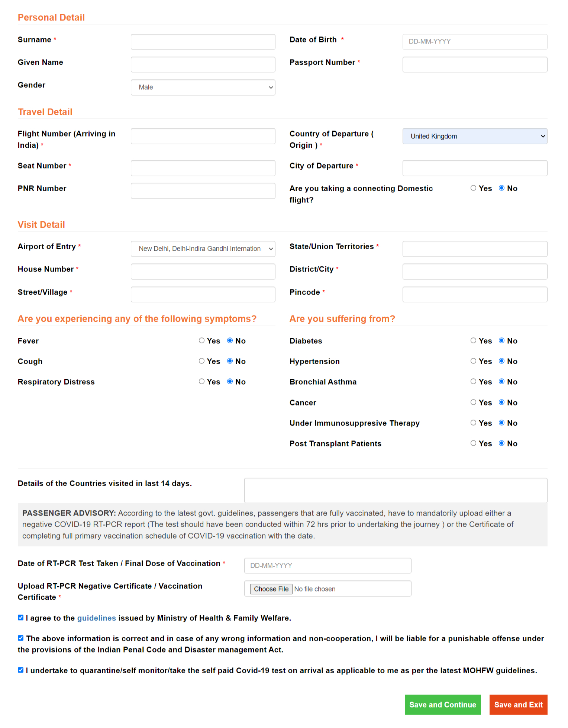Toggle the information is correct checkbox
Image resolution: width=568 pixels, height=728 pixels.
pyautogui.click(x=21, y=638)
